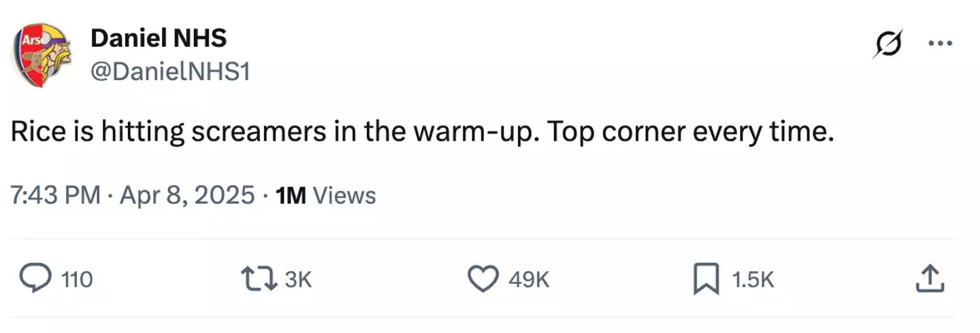Like the tweet with the heart icon
This screenshot has height=333, width=980.
[x=483, y=279]
